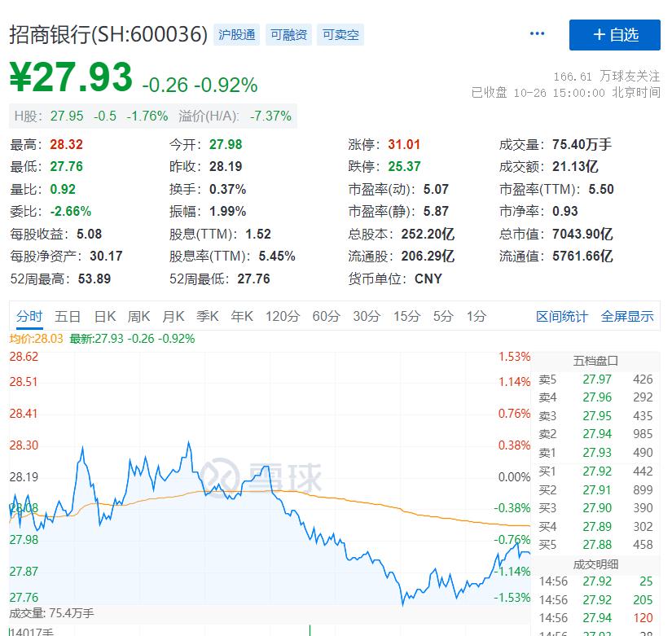
Task: Click the 均价:28.03 label above chart
Action: 36,339
